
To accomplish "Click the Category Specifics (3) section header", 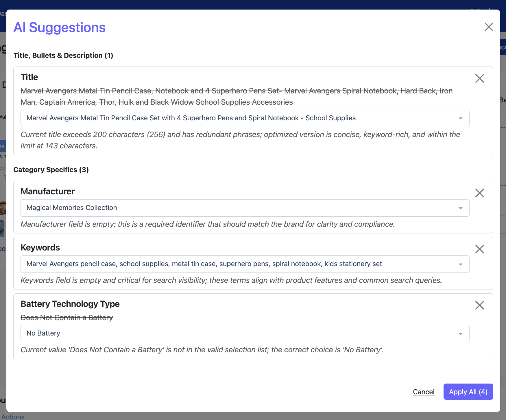I will coord(51,170).
